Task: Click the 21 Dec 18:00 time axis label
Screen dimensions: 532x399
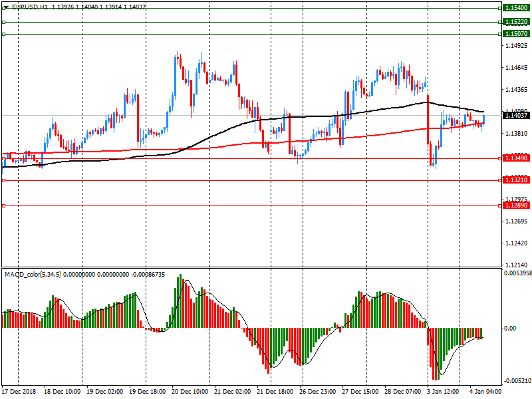Action: click(275, 391)
